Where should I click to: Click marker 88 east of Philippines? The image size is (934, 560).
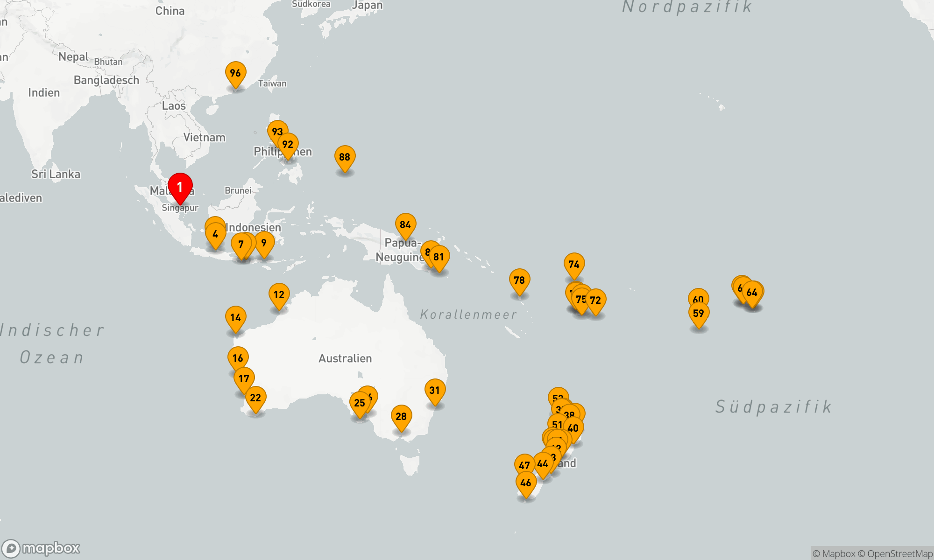point(345,157)
